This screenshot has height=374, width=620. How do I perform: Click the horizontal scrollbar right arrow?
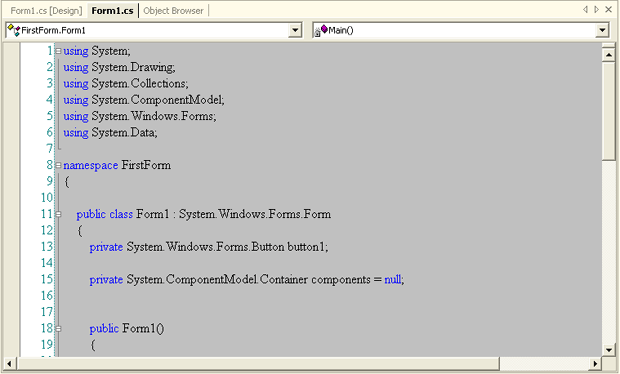(x=595, y=363)
